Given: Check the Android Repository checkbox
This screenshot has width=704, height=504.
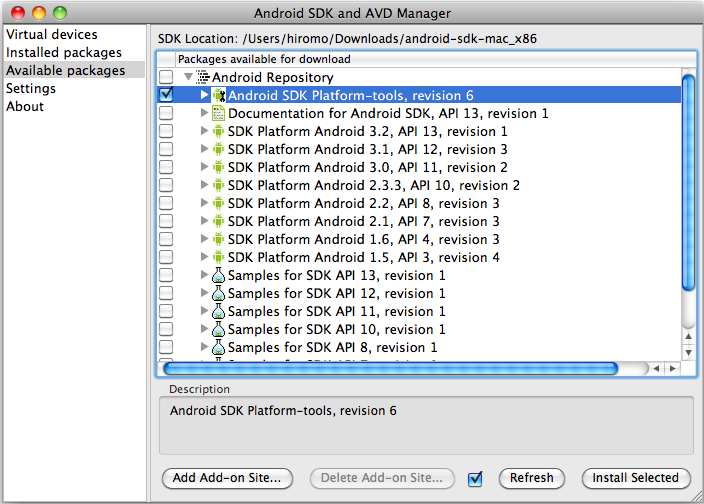Looking at the screenshot, I should tap(166, 77).
